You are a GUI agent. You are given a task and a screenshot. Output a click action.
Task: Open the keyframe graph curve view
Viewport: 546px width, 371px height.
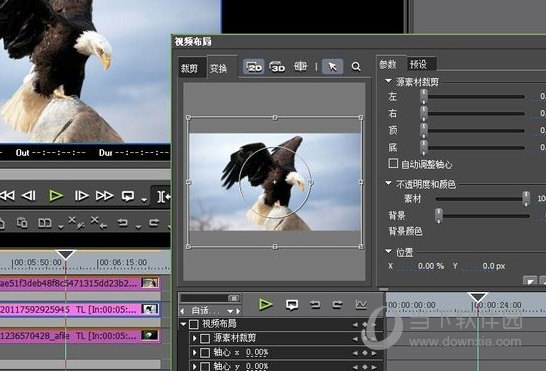point(361,305)
